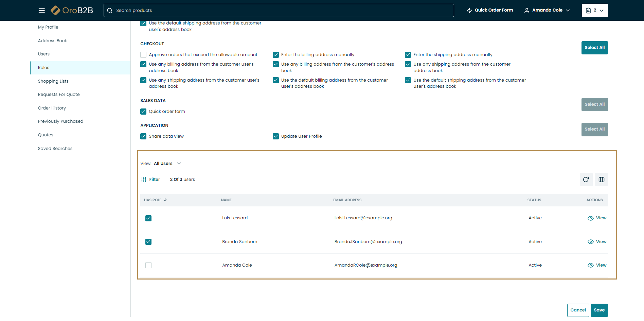This screenshot has height=321, width=644.
Task: Open the hamburger main menu
Action: [x=41, y=11]
